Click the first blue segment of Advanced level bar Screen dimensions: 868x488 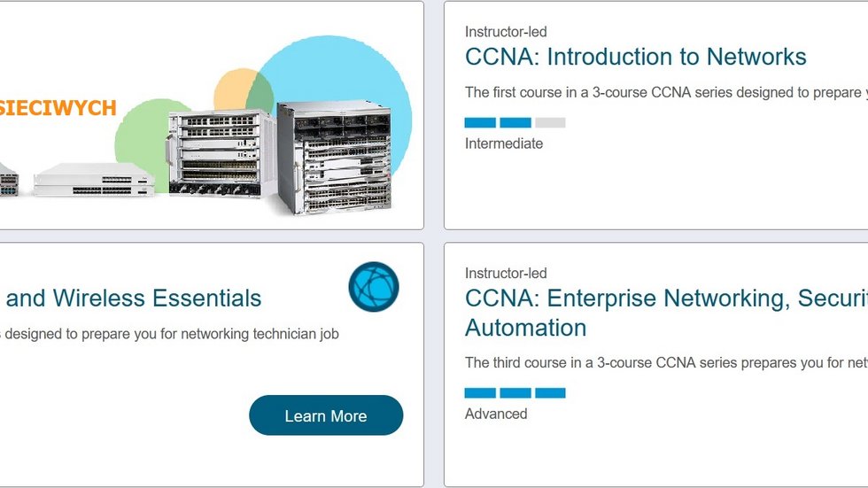(480, 393)
